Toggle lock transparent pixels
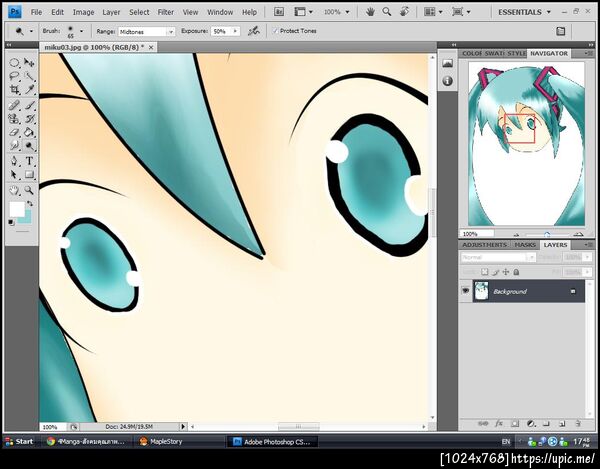This screenshot has width=600, height=469. [x=485, y=272]
